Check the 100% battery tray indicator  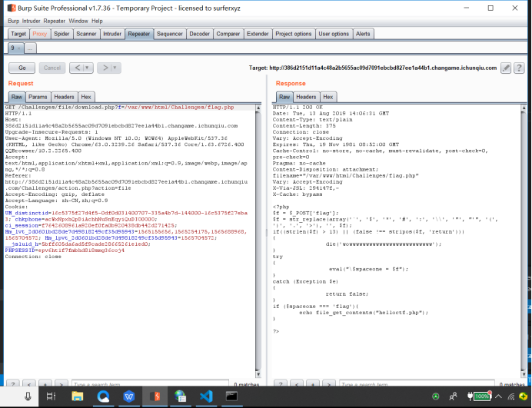pos(480,396)
